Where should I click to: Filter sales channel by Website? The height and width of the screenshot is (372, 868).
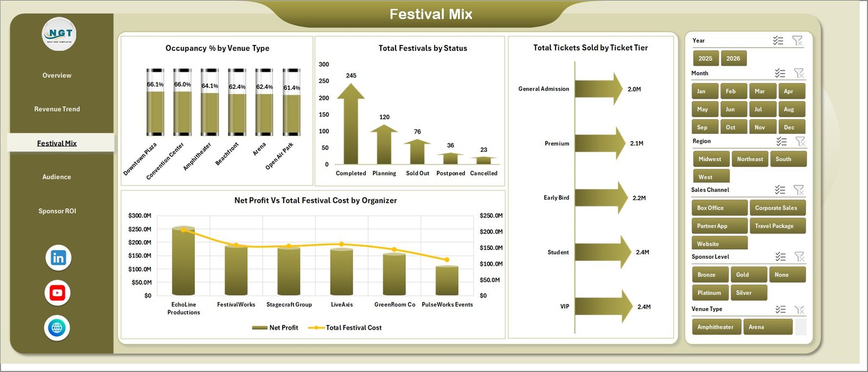tap(719, 243)
